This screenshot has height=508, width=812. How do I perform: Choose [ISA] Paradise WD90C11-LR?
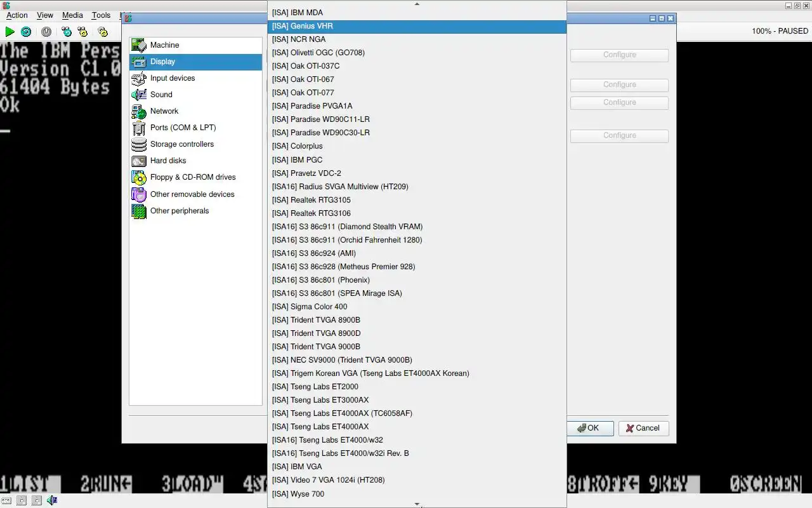pos(417,119)
